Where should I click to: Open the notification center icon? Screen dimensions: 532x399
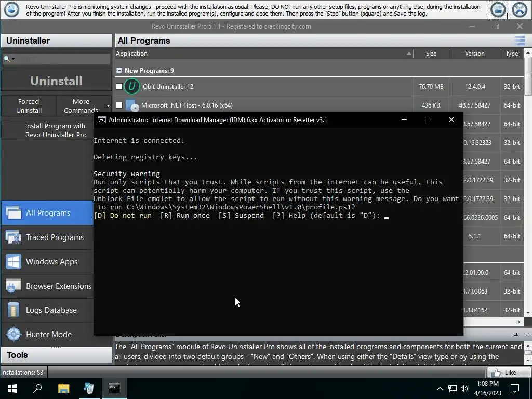[515, 389]
